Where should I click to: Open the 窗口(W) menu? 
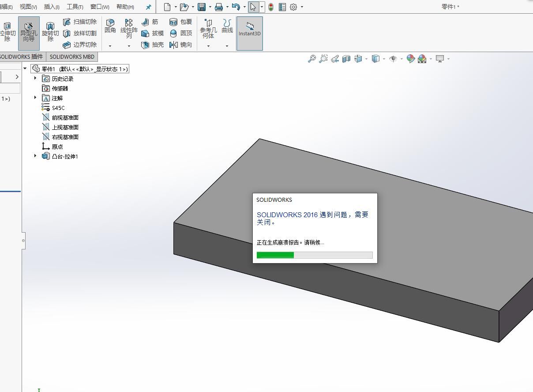[x=100, y=7]
